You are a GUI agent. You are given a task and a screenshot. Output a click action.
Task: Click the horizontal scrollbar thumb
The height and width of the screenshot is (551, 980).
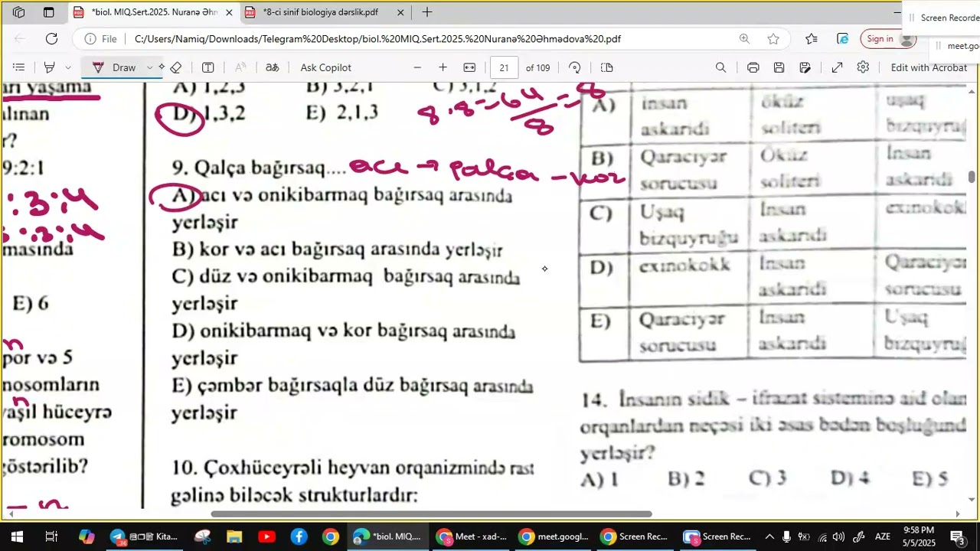tap(431, 514)
